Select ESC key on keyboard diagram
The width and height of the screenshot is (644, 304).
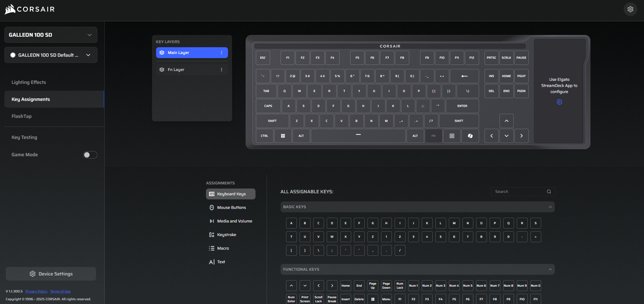point(263,58)
